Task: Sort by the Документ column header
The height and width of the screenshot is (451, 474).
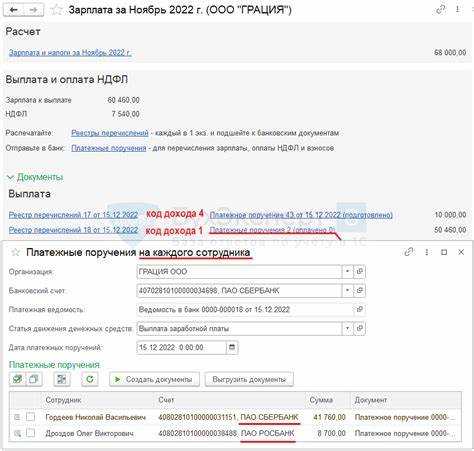Action: pos(406,400)
